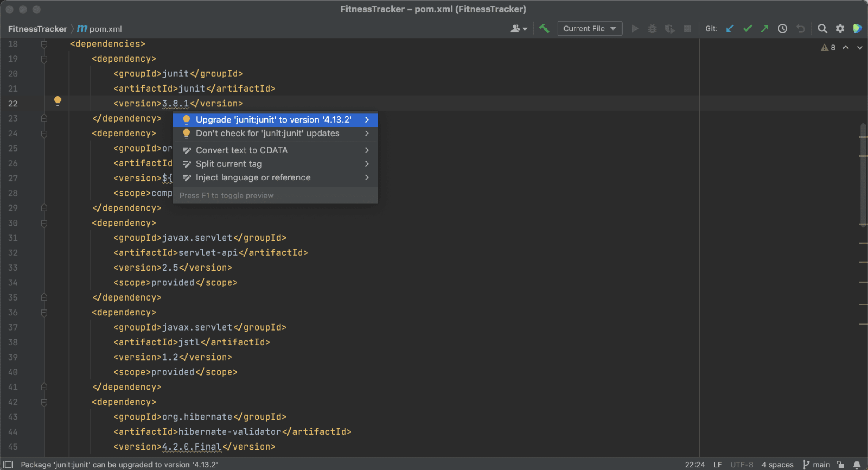Select Upgrade 'junit:junit' to version '4.13.2'
868x470 pixels.
click(x=275, y=120)
